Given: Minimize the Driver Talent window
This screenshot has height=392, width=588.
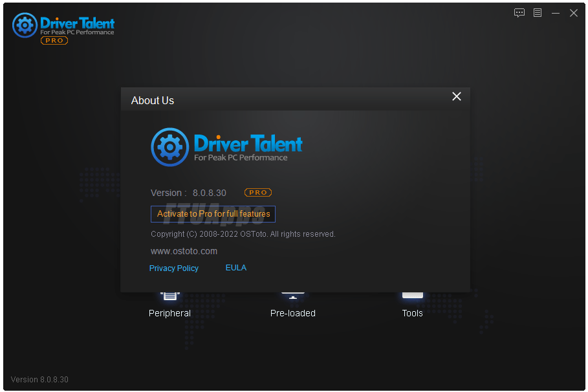Looking at the screenshot, I should click(556, 13).
